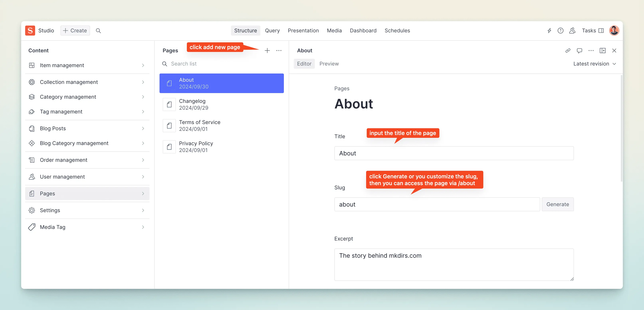The width and height of the screenshot is (644, 310).
Task: Click add new page button
Action: 267,51
